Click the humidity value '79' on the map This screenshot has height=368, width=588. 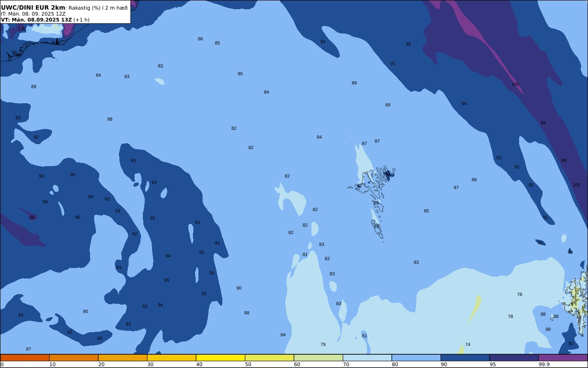[323, 345]
